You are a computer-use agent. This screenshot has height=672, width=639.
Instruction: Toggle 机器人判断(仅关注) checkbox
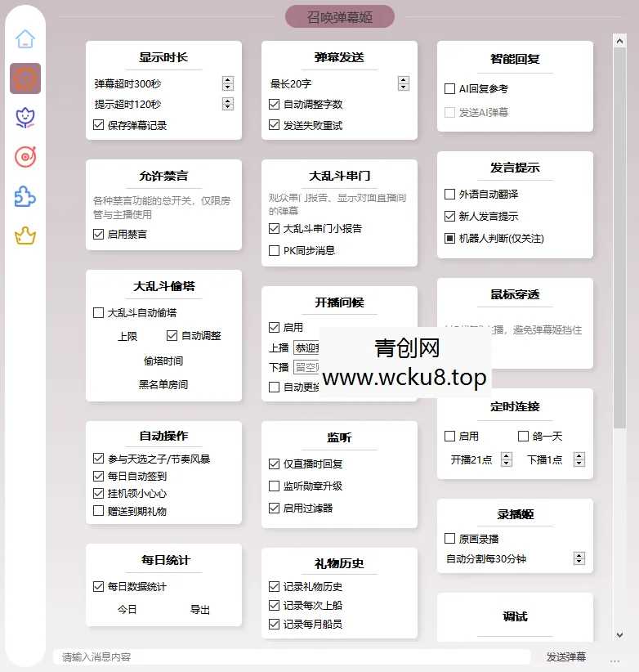pos(449,238)
